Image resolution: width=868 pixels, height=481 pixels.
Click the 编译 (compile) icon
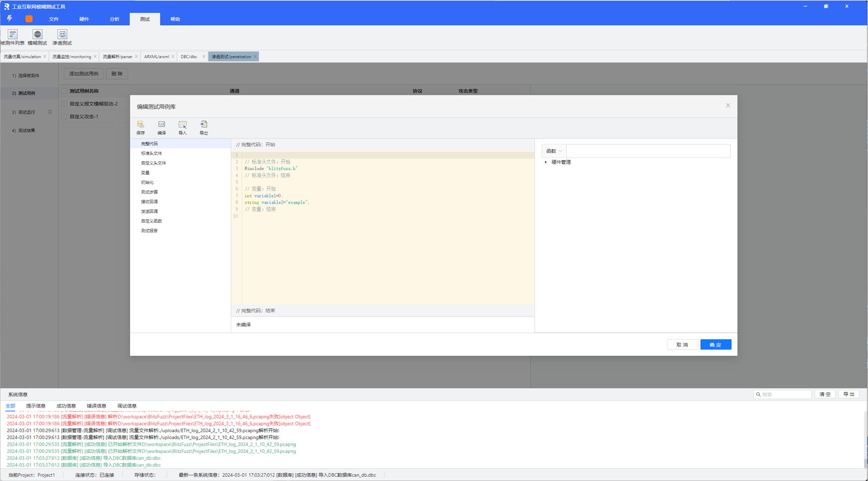tap(162, 125)
